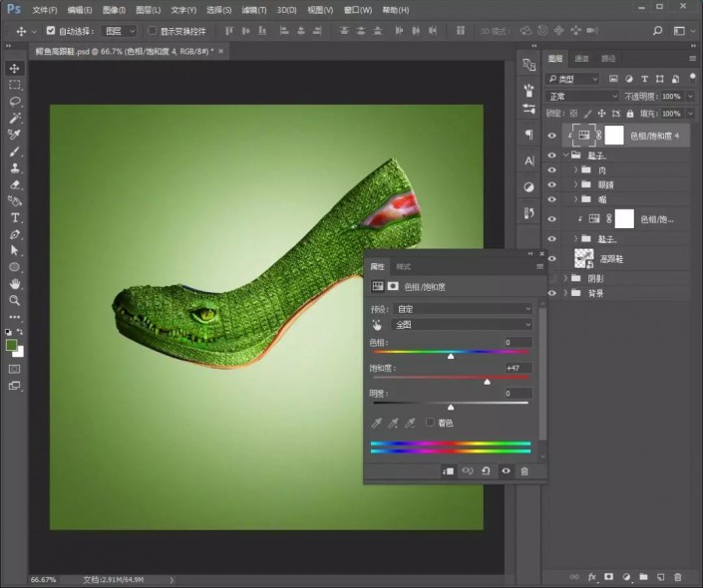Open the Paragraph panel pilcrow icon
This screenshot has width=703, height=588.
pos(529,134)
